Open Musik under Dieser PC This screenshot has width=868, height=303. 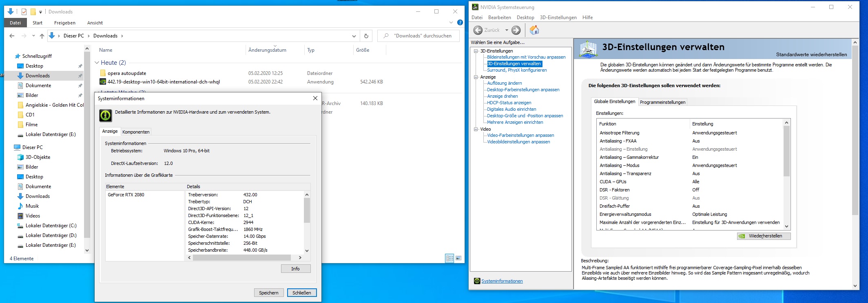(x=32, y=206)
